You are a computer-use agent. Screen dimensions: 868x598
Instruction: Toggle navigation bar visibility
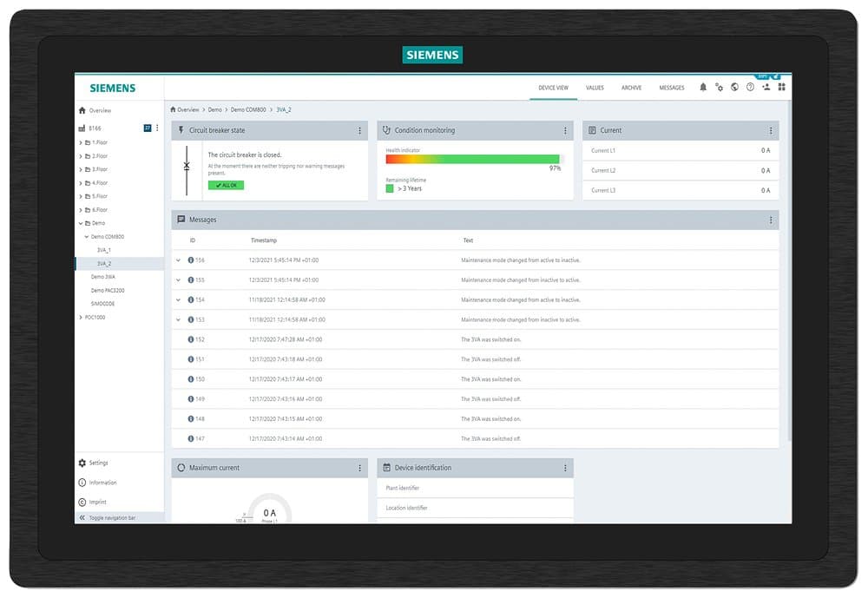click(x=82, y=517)
